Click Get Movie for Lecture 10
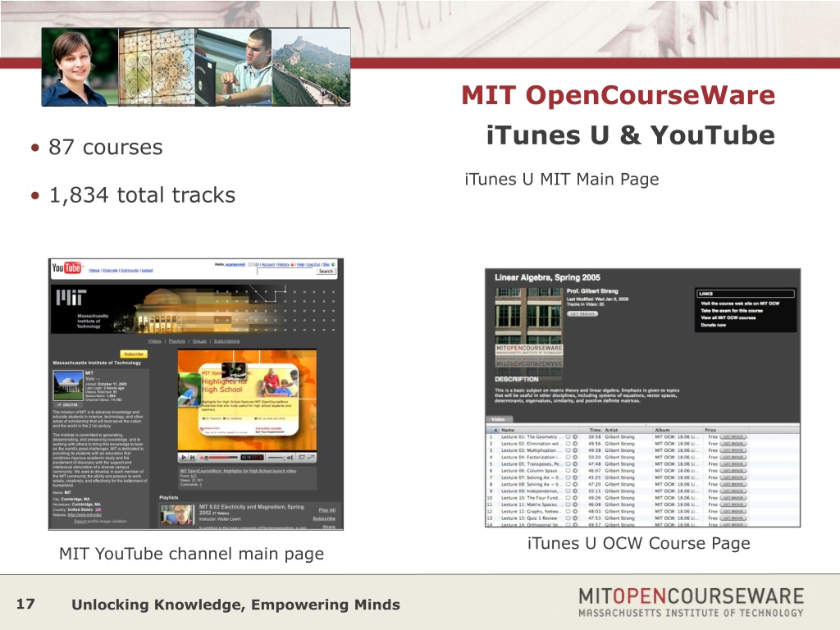Viewport: 840px width, 630px height. click(x=733, y=498)
